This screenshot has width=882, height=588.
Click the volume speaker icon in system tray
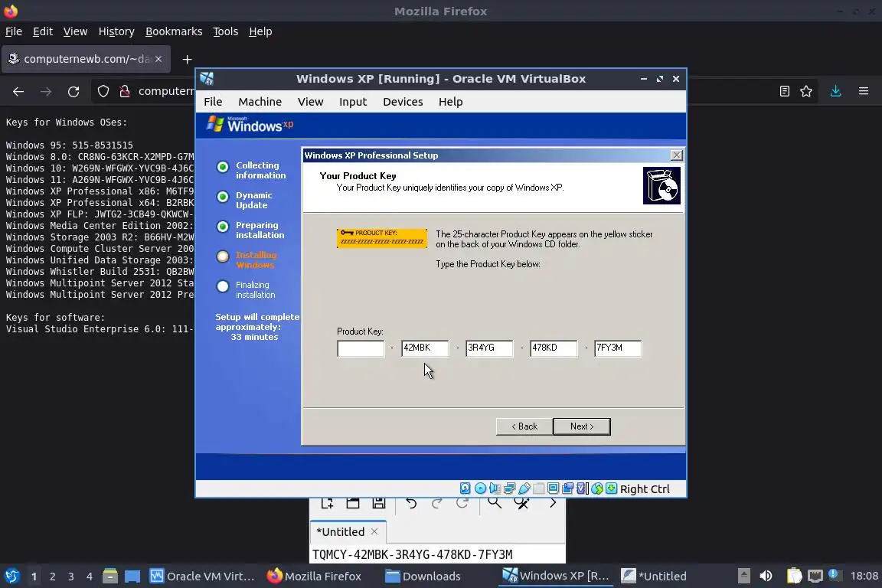[x=766, y=576]
